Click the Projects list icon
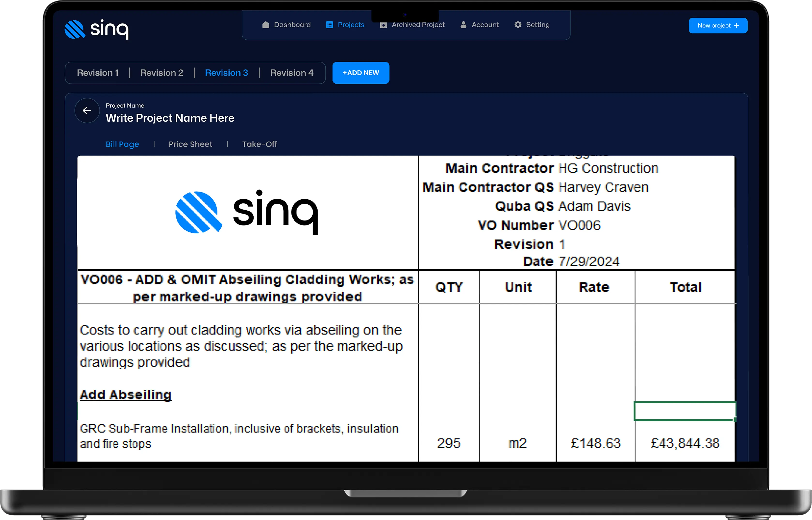 [329, 25]
